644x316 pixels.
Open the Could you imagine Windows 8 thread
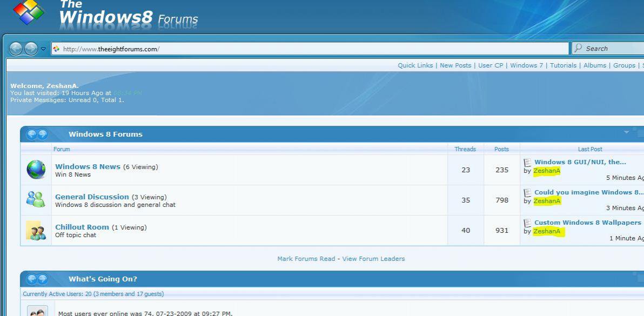pyautogui.click(x=589, y=192)
